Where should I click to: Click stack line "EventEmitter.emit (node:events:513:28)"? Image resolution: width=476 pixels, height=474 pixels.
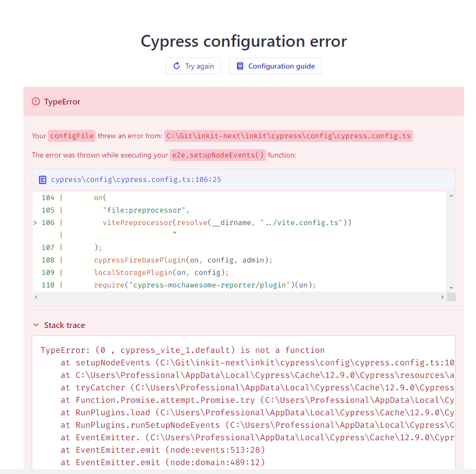tap(163, 450)
